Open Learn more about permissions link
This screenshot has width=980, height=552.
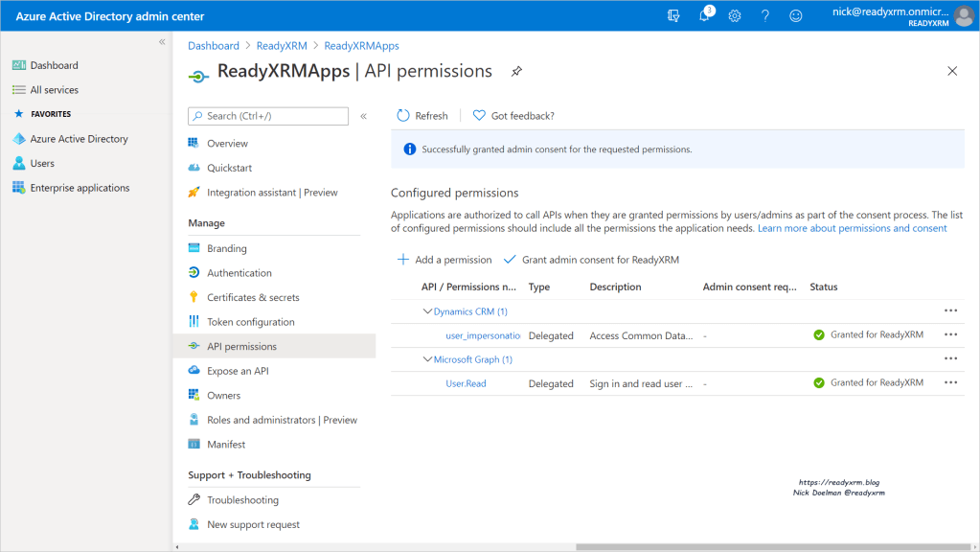(852, 228)
